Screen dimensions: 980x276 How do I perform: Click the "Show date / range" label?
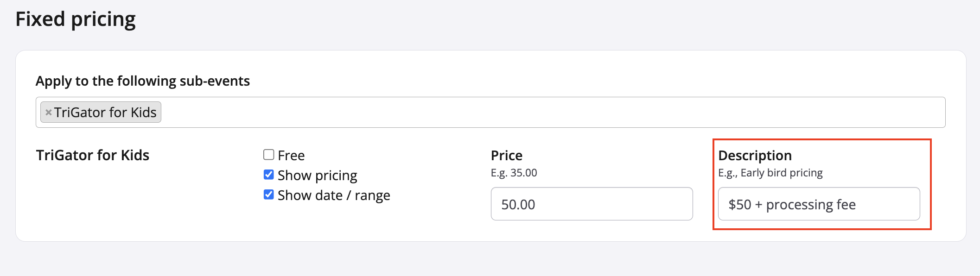[x=334, y=195]
